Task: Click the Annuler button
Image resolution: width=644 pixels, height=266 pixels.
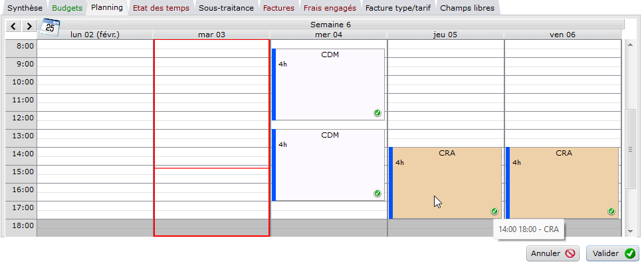Action: (553, 253)
